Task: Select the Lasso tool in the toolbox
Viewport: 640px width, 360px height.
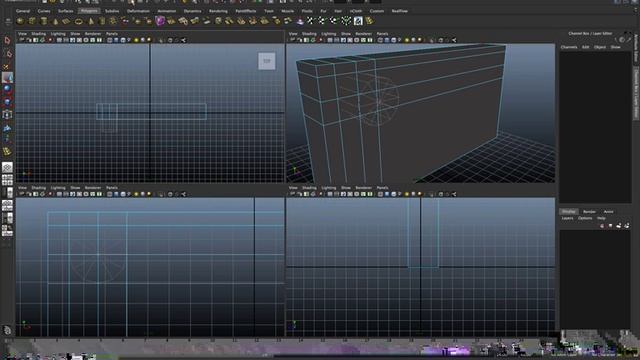Action: pos(7,53)
